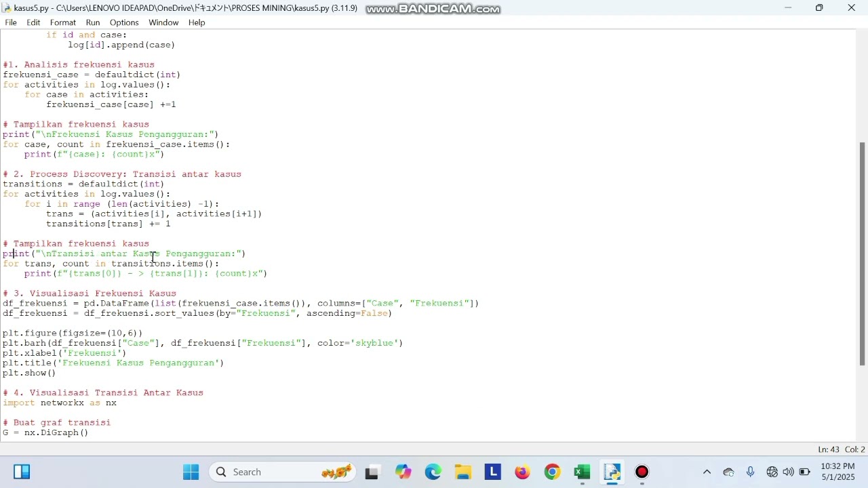
Task: Click 'ascending=False' in sort_values line
Action: [x=347, y=313]
